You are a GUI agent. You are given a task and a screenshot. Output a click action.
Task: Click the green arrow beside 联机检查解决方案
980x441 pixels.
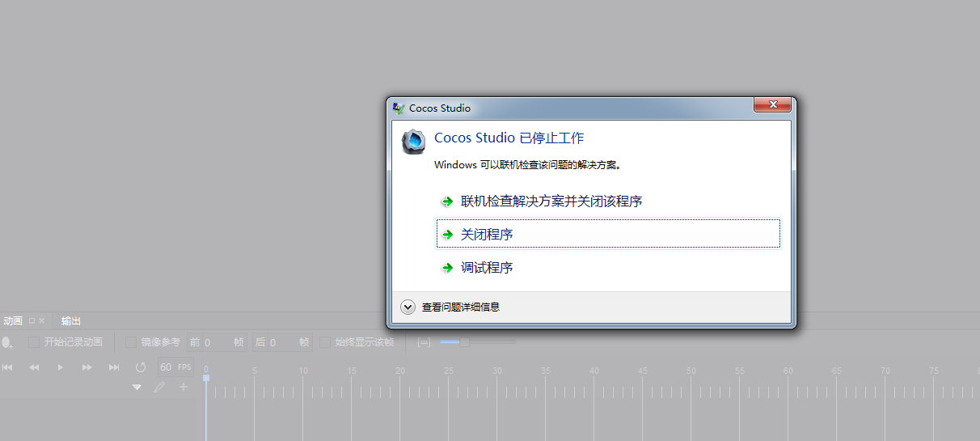[447, 201]
